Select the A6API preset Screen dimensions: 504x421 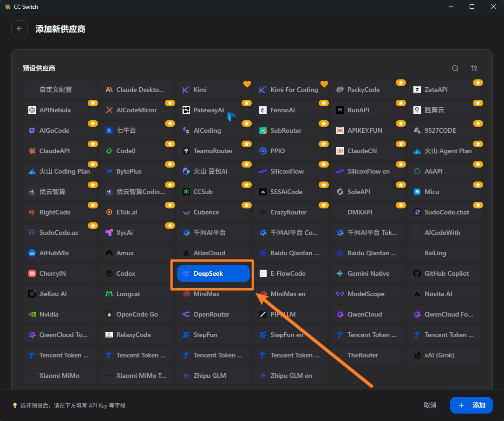pos(445,171)
